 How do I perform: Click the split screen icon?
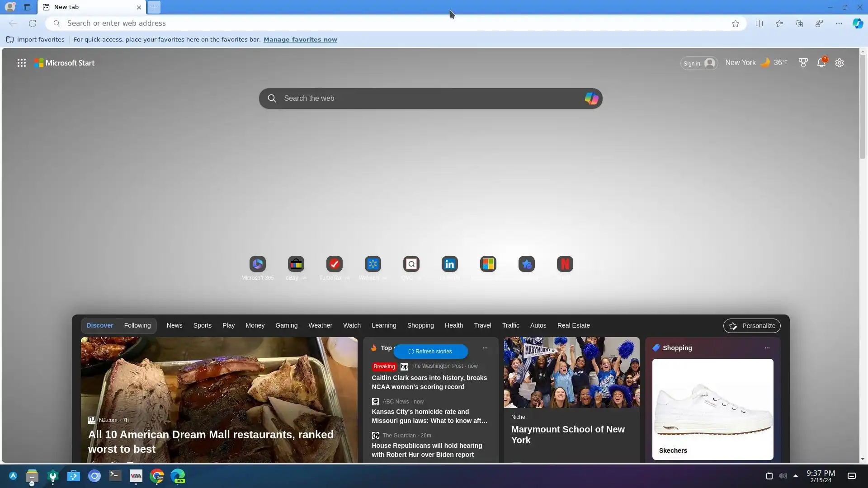coord(759,23)
